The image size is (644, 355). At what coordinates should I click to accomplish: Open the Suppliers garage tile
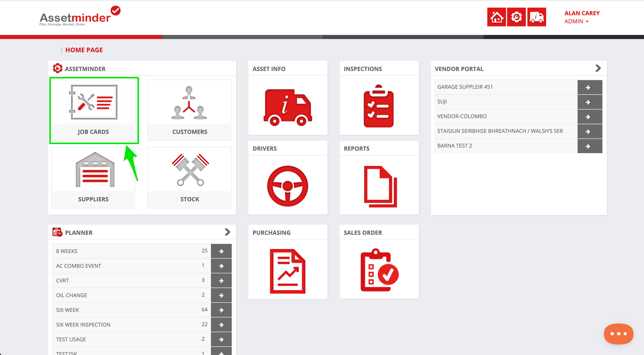94,177
